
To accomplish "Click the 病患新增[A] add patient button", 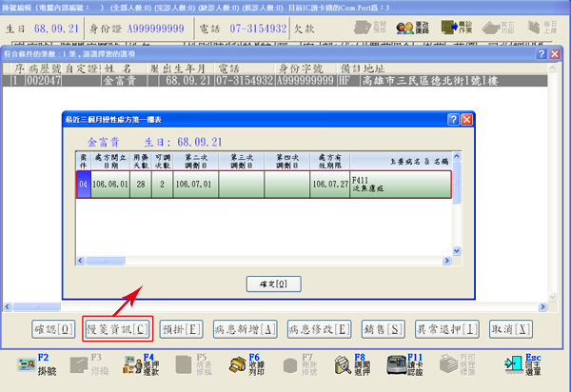I will [245, 328].
